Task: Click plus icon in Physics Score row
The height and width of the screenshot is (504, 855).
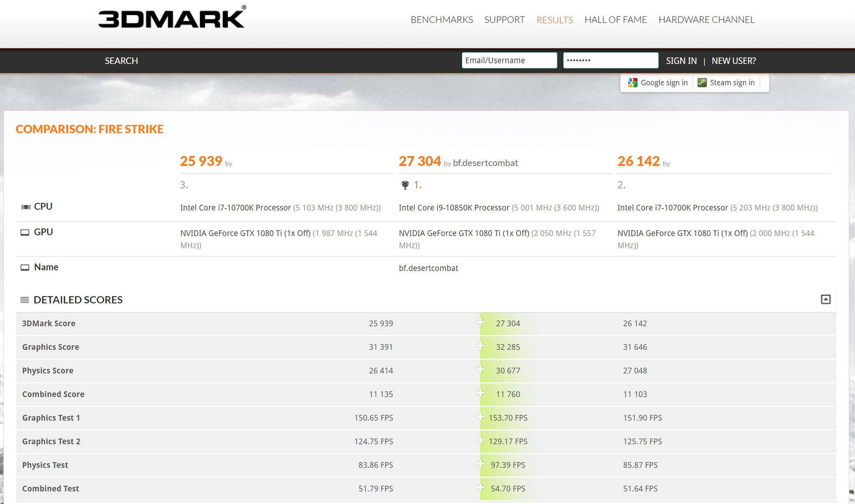Action: pyautogui.click(x=480, y=370)
